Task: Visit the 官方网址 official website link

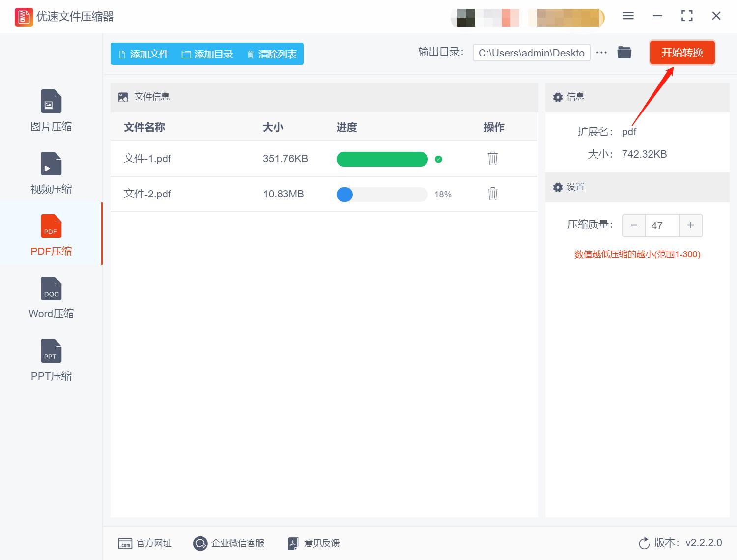Action: pos(145,543)
